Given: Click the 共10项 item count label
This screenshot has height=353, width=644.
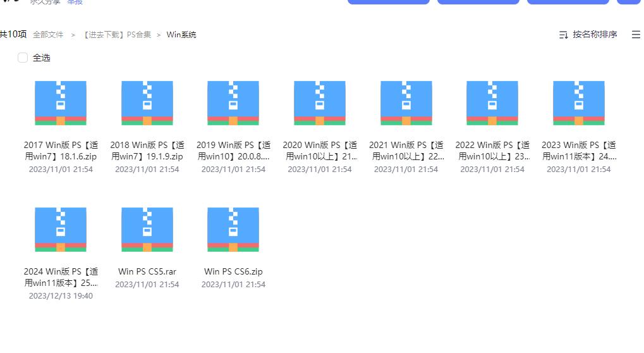Looking at the screenshot, I should tap(13, 34).
